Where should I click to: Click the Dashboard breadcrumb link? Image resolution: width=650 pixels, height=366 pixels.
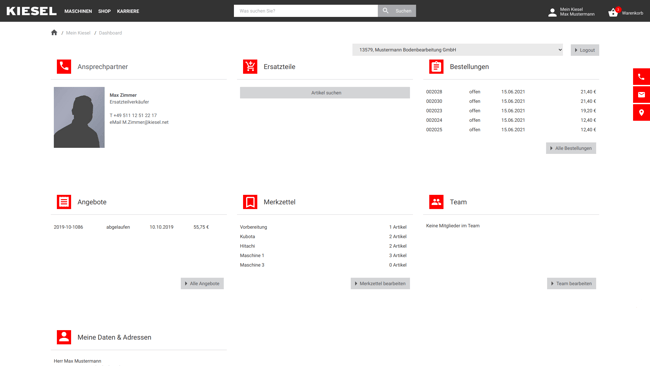pos(110,33)
